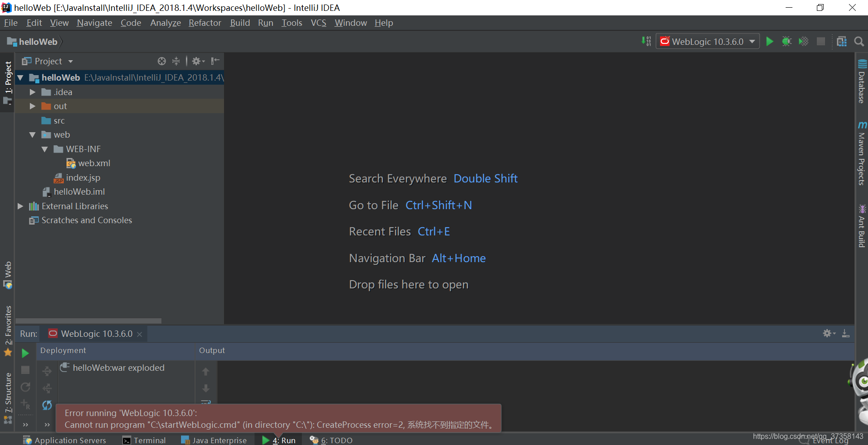Open the Project view type dropdown
The image size is (868, 445).
70,61
